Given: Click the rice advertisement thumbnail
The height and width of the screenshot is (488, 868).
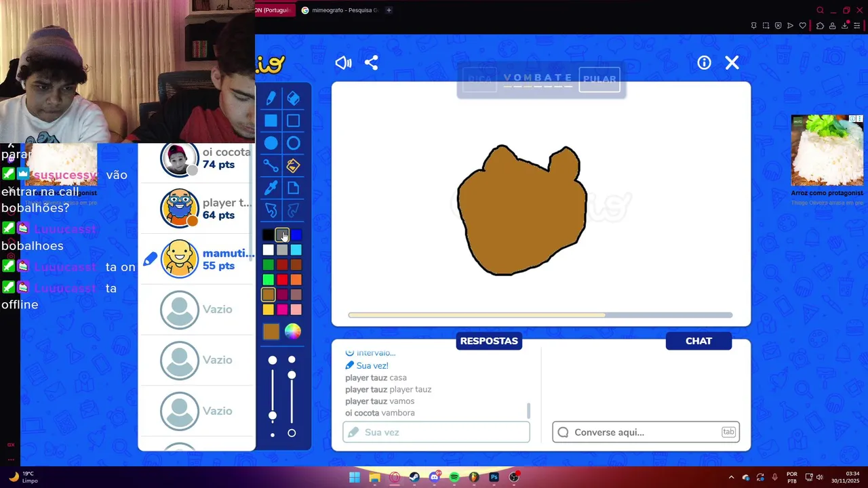Looking at the screenshot, I should [x=827, y=150].
